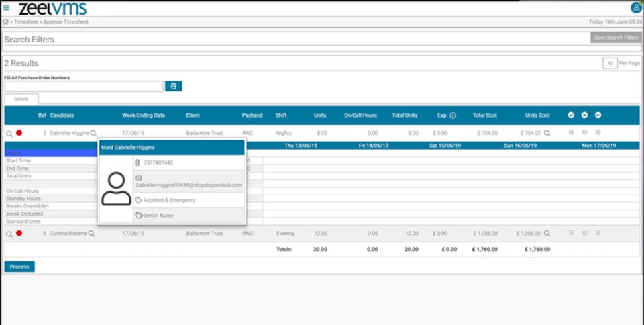Click the Exp info icon in header
Screen dimensions: 644x325
453,115
